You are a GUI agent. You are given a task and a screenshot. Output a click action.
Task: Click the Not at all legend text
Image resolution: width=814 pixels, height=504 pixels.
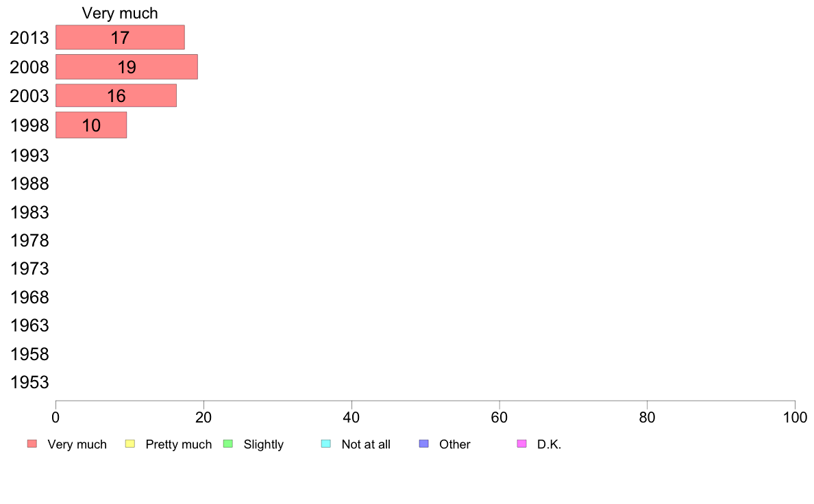point(366,444)
